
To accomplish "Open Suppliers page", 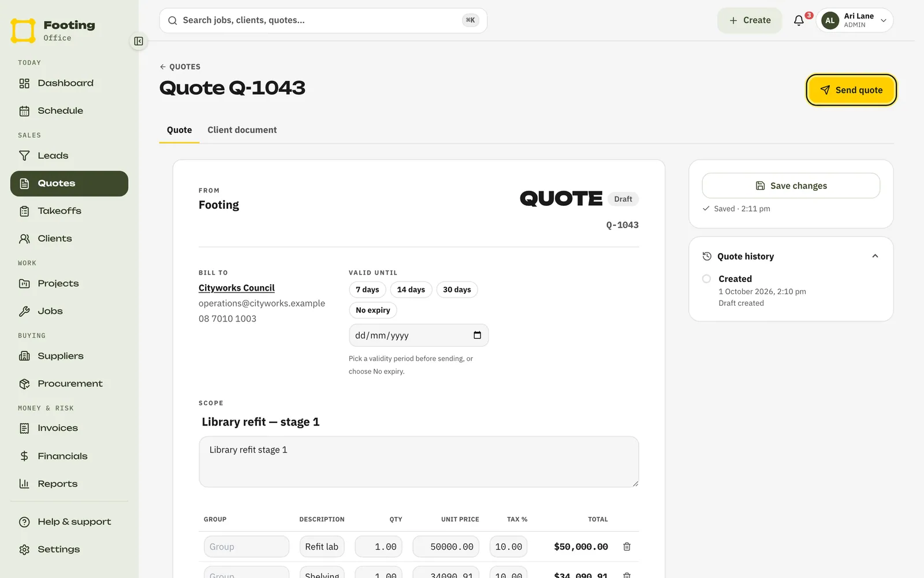I will coord(69,356).
